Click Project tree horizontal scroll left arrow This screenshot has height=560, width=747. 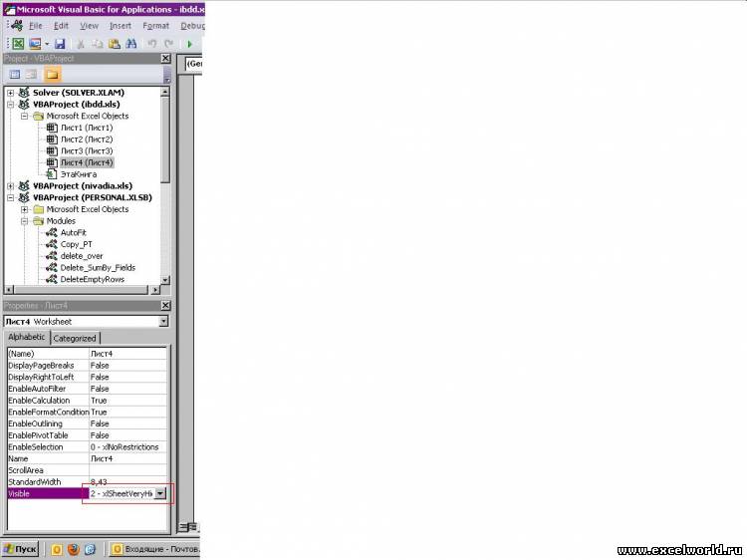(x=9, y=290)
